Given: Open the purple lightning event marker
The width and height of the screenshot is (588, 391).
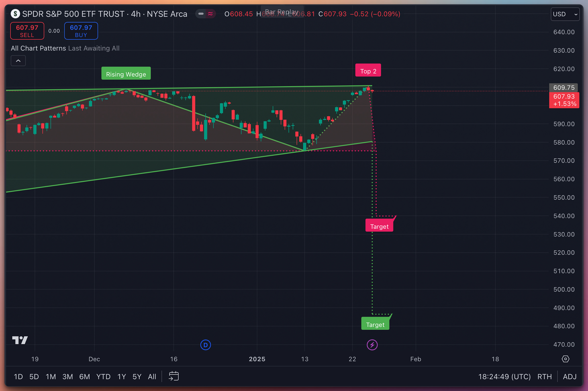Looking at the screenshot, I should click(372, 345).
